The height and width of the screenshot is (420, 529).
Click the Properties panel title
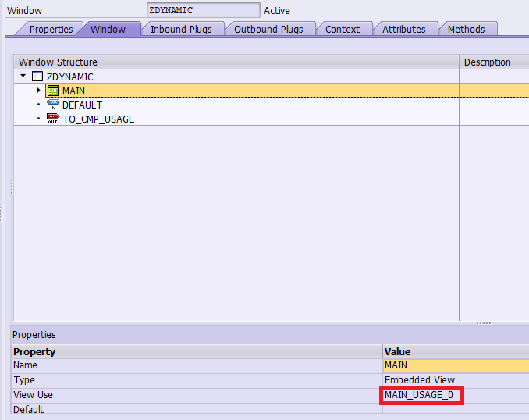pyautogui.click(x=34, y=335)
